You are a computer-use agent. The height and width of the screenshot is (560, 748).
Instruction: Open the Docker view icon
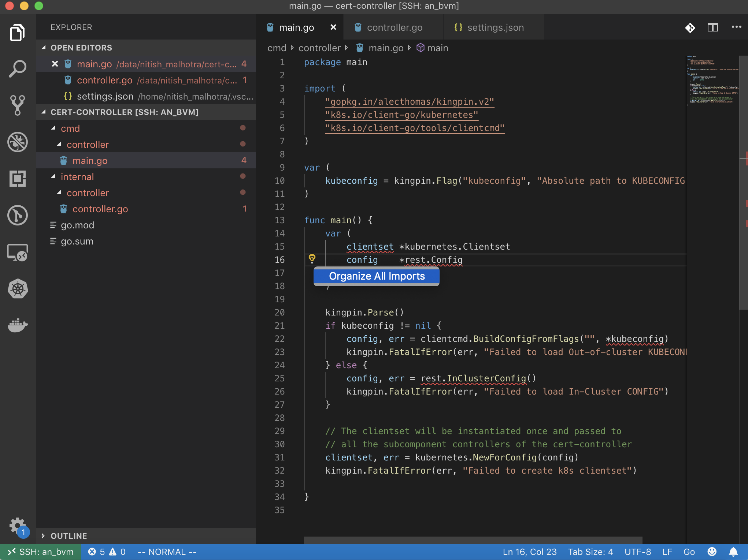[x=18, y=325]
